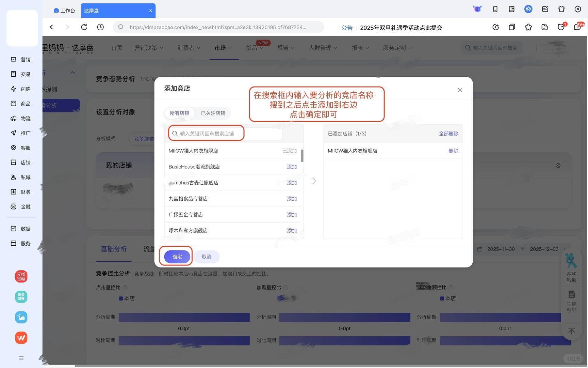Viewport: 588px width, 368px height.
Task: Open the 功能引导 guide widget
Action: point(571,301)
